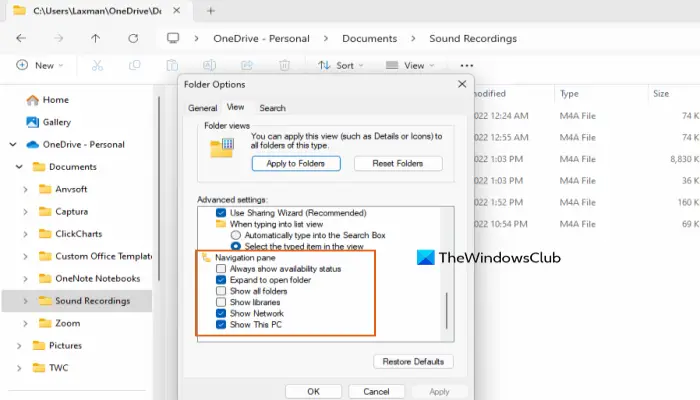
Task: Close the current Explorer tab
Action: [177, 10]
